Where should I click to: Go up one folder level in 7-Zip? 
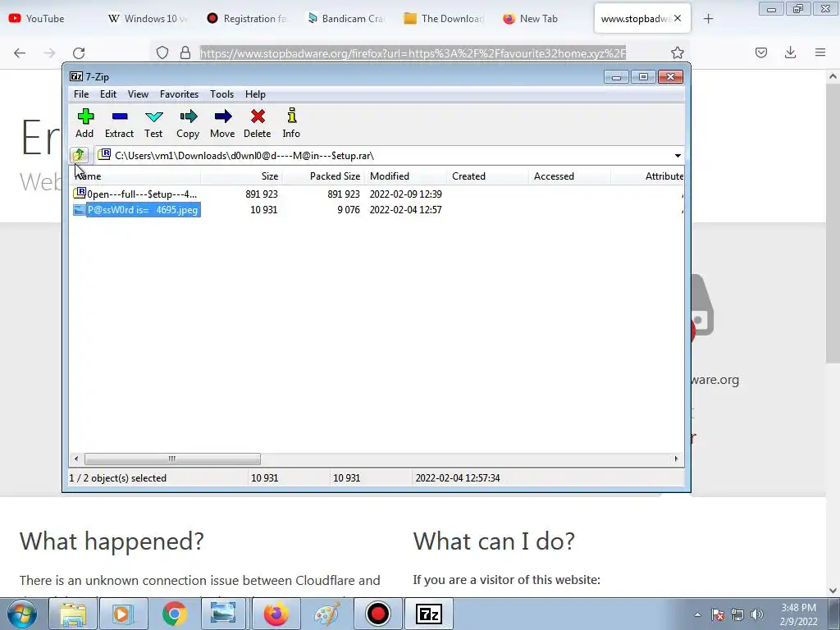point(79,155)
